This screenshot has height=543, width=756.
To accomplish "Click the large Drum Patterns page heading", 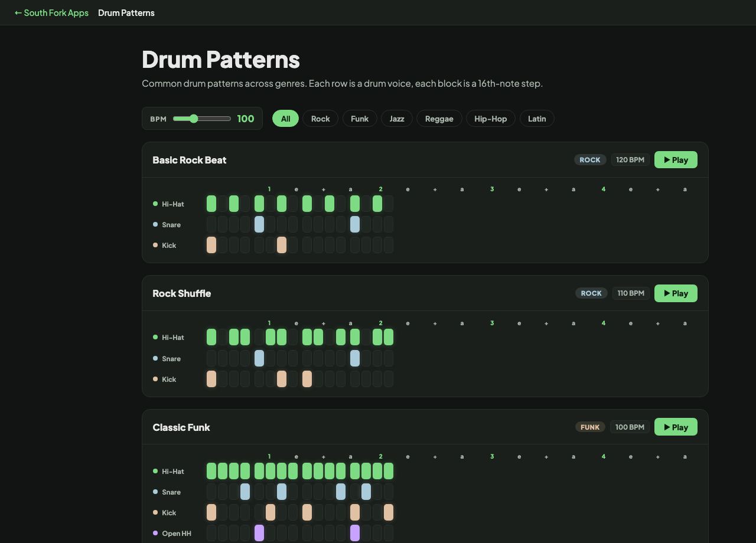I will [221, 60].
